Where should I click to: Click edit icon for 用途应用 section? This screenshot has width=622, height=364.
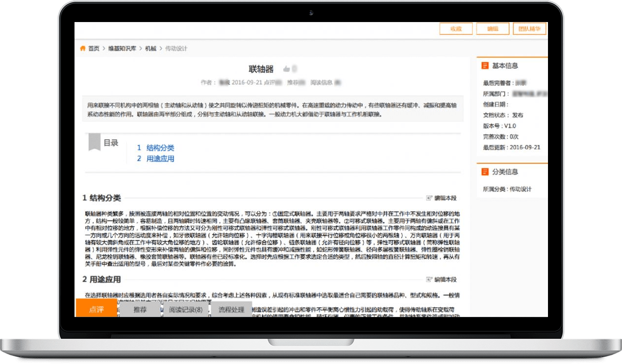(x=429, y=279)
